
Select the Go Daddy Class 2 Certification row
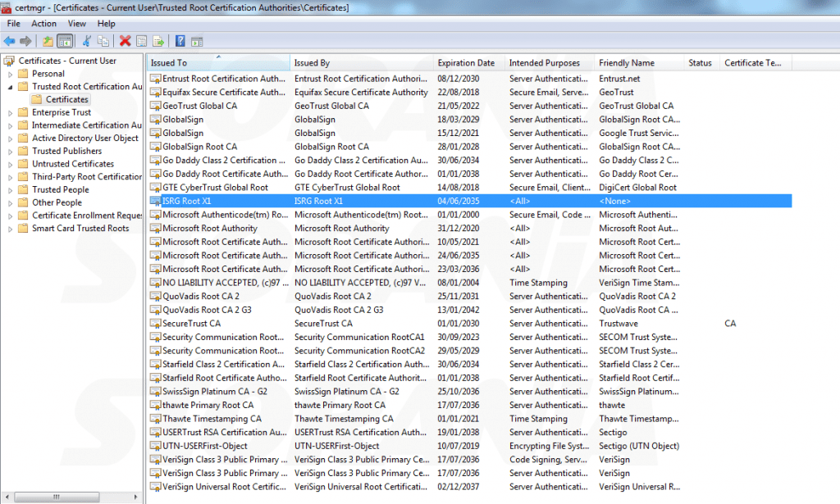click(x=469, y=161)
